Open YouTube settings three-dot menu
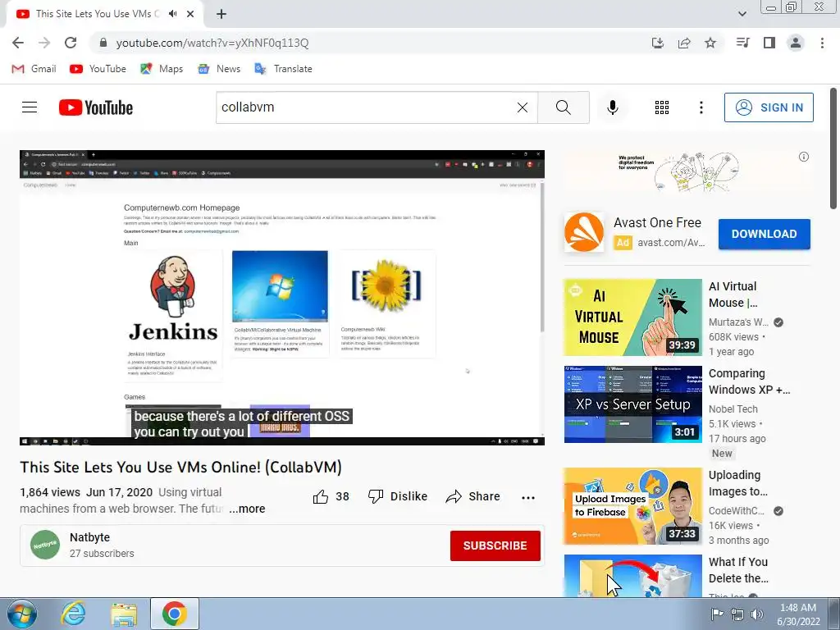The image size is (840, 630). [x=701, y=107]
